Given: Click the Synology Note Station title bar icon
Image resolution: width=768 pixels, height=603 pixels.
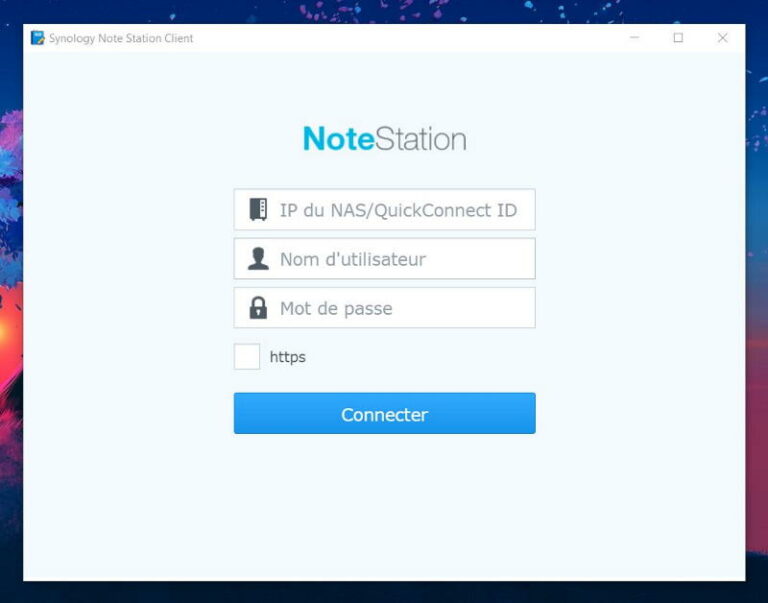Looking at the screenshot, I should (x=38, y=38).
